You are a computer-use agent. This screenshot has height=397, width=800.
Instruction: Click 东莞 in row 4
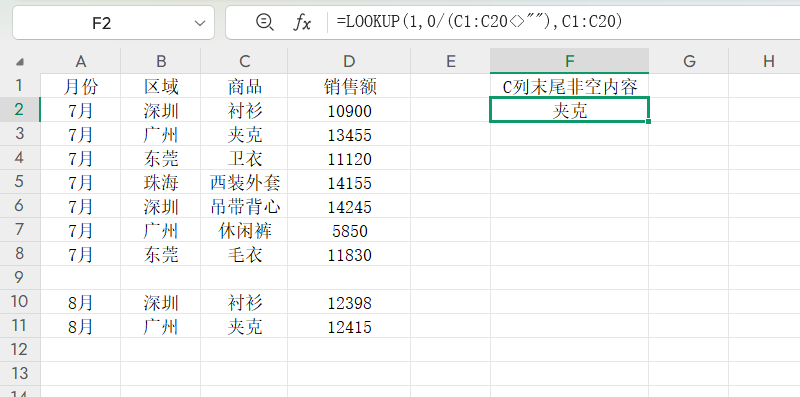pyautogui.click(x=161, y=158)
